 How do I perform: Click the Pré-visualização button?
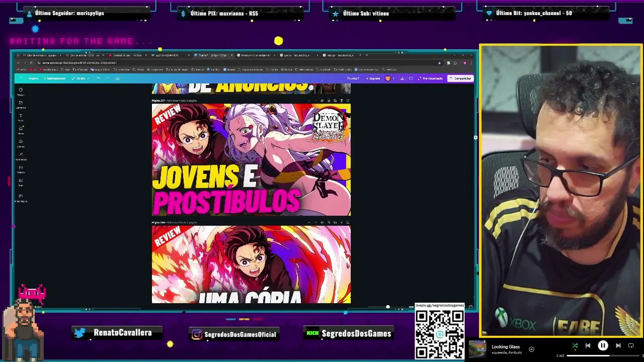tap(430, 78)
